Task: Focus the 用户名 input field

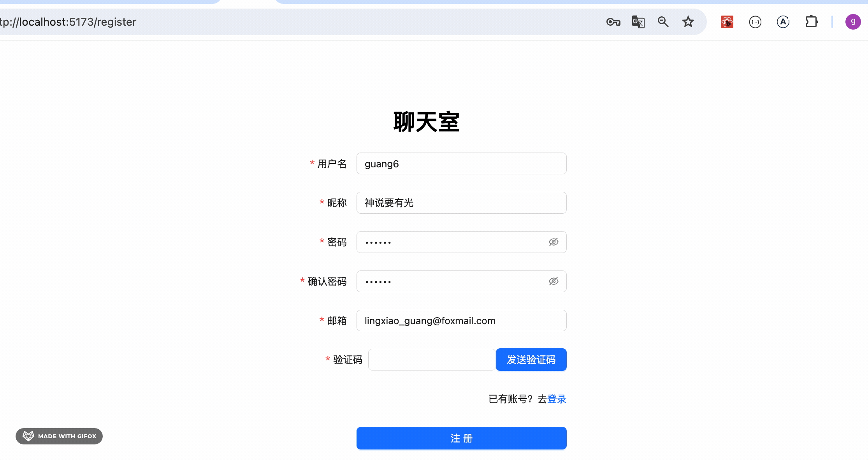Action: [x=461, y=164]
